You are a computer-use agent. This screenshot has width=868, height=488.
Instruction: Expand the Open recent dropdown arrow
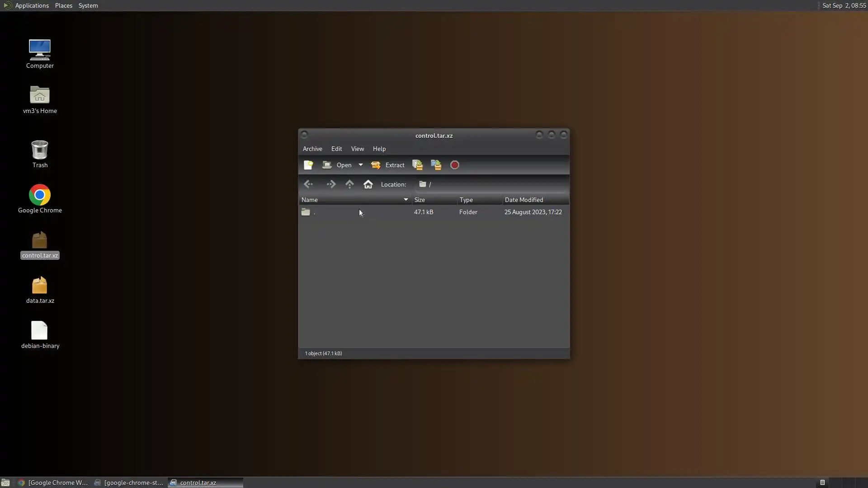pyautogui.click(x=361, y=165)
